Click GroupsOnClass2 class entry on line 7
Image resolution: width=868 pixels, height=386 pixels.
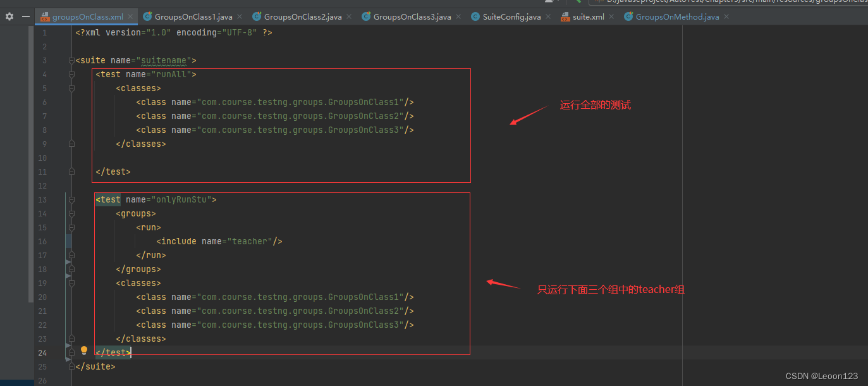275,116
